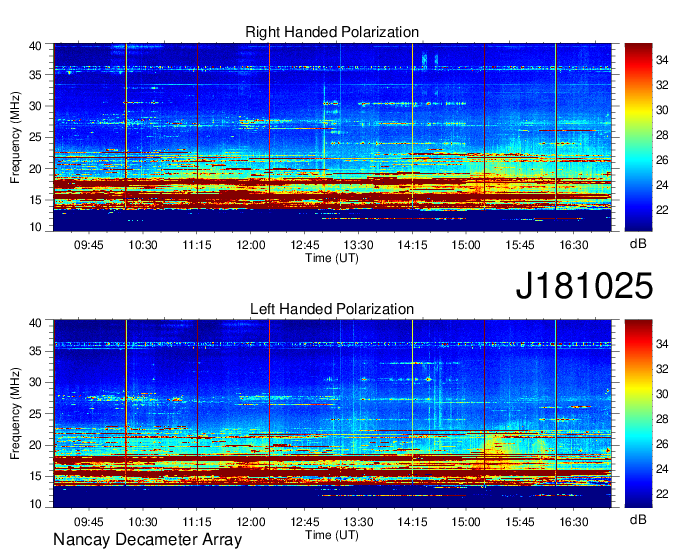Click the 10:30 tick label on the bottom plot
Image resolution: width=680 pixels, height=552 pixels.
[143, 522]
